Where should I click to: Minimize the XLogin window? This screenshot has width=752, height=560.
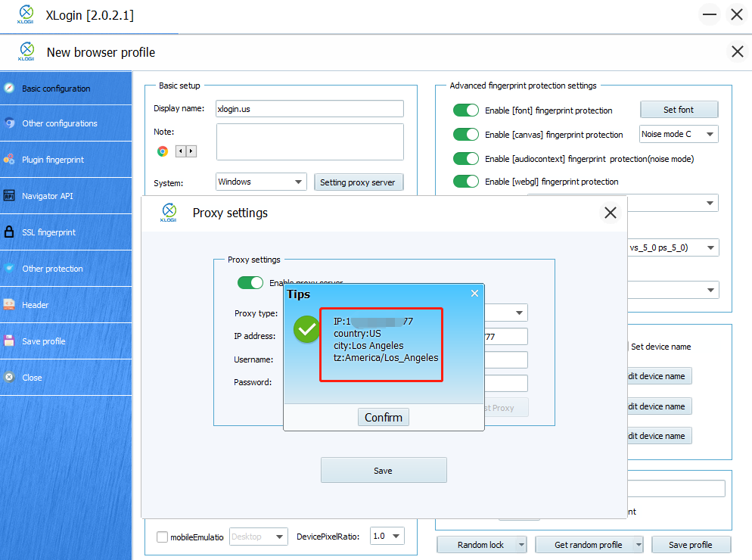click(710, 14)
